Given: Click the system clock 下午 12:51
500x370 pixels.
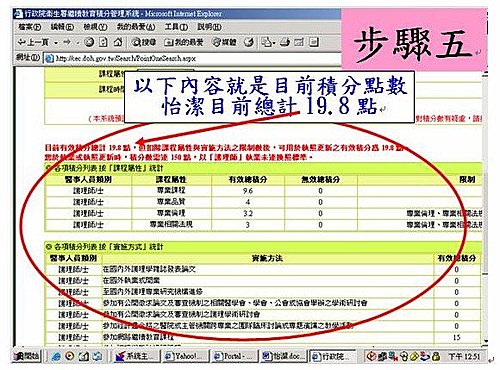Looking at the screenshot, I should [x=464, y=357].
